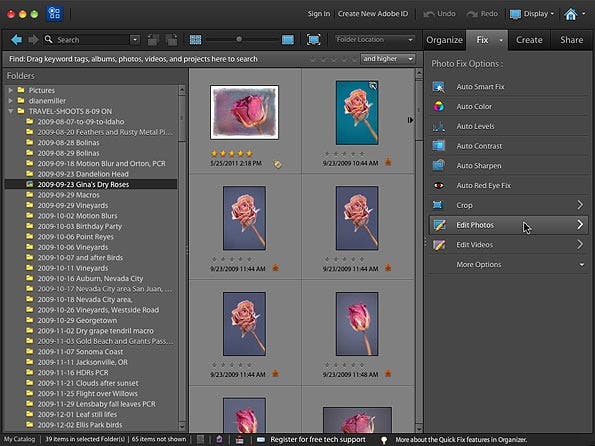Screen dimensions: 595x446
Task: Click the Sign In link
Action: pyautogui.click(x=319, y=14)
